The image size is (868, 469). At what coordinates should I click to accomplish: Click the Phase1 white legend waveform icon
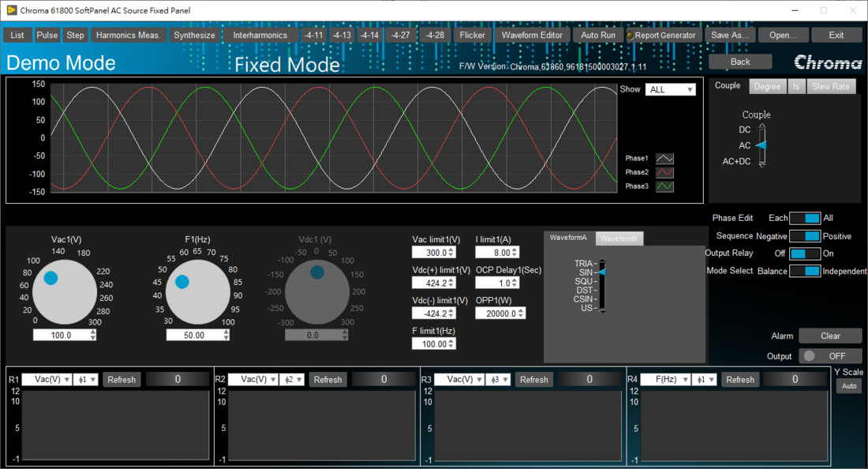(664, 159)
